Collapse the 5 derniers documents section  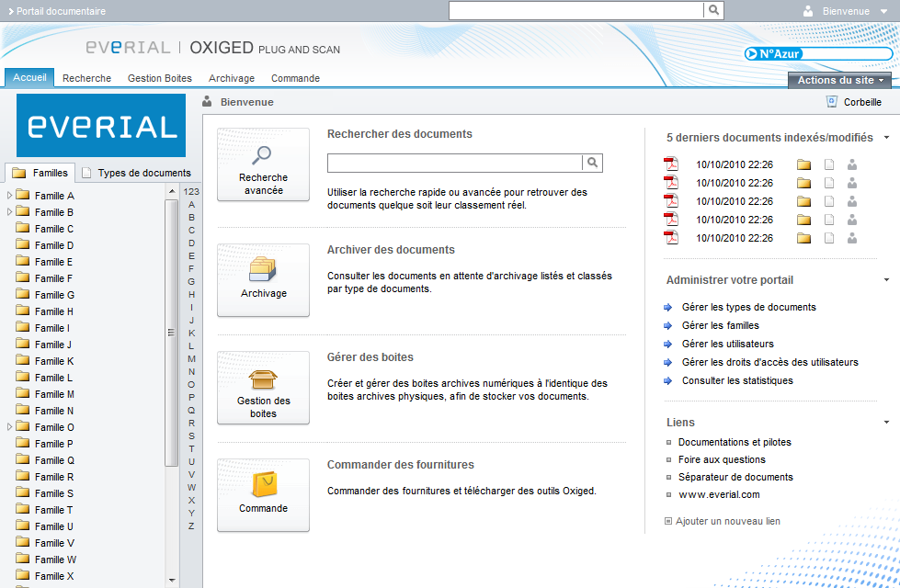tap(887, 138)
